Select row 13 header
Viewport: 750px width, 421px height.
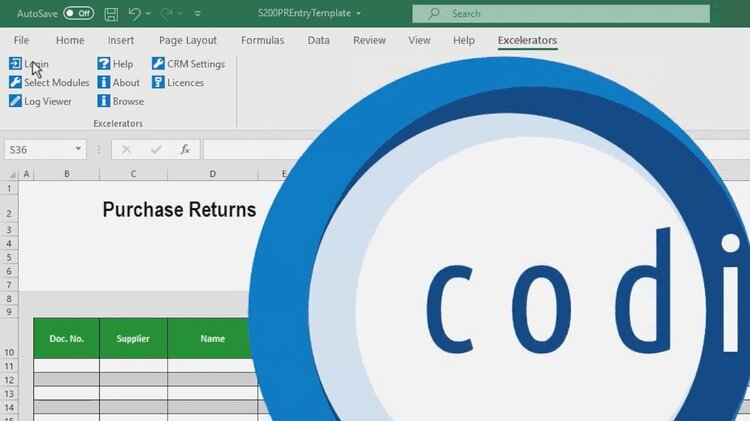click(9, 394)
